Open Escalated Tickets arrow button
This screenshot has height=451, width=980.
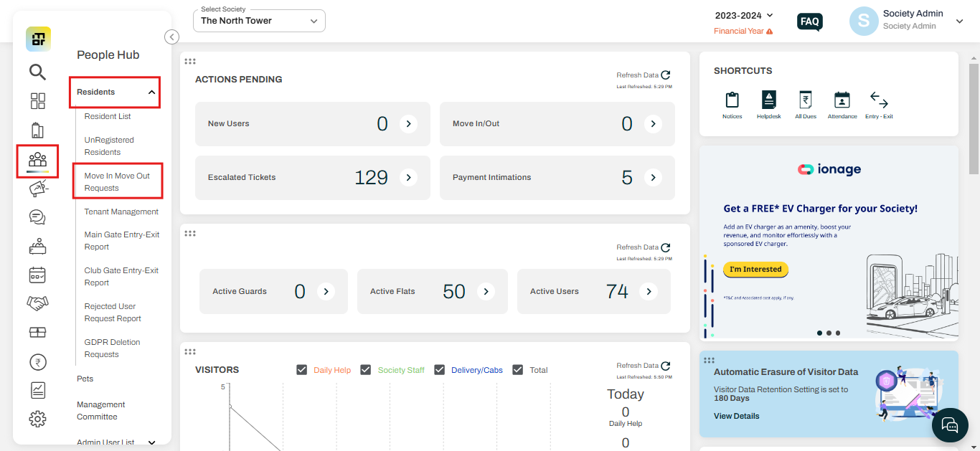408,178
